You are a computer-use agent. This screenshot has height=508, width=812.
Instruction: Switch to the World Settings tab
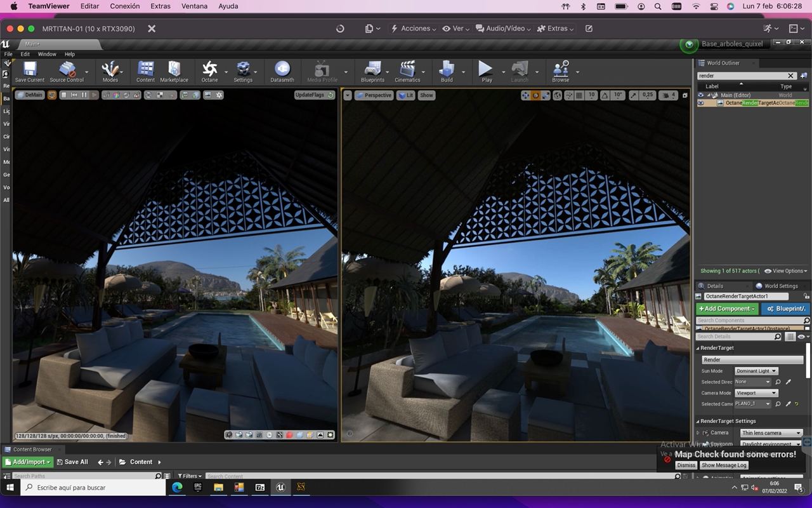pos(777,286)
